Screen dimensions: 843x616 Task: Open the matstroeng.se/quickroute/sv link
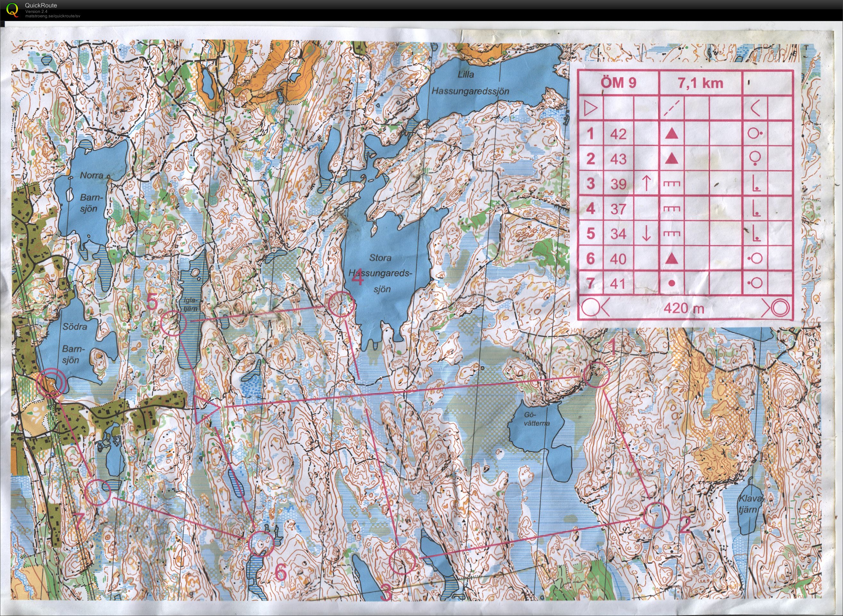click(53, 16)
